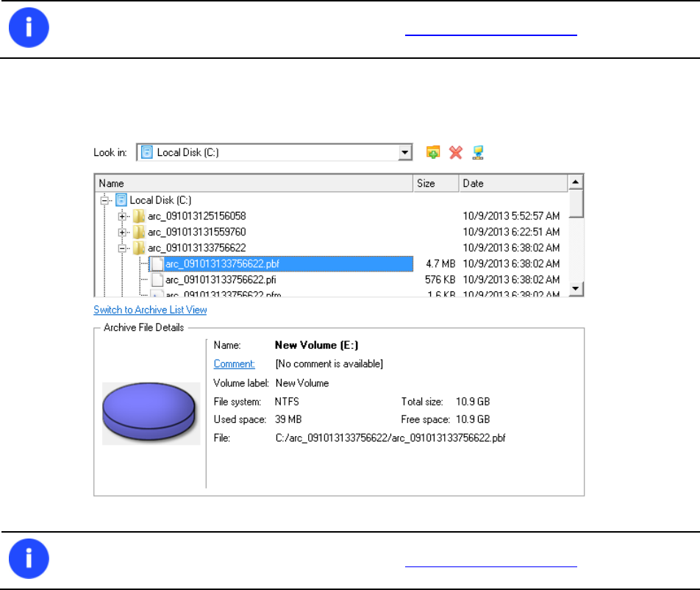Select the arc_091013133756622.pfi file
Image resolution: width=700 pixels, height=590 pixels.
click(x=221, y=280)
